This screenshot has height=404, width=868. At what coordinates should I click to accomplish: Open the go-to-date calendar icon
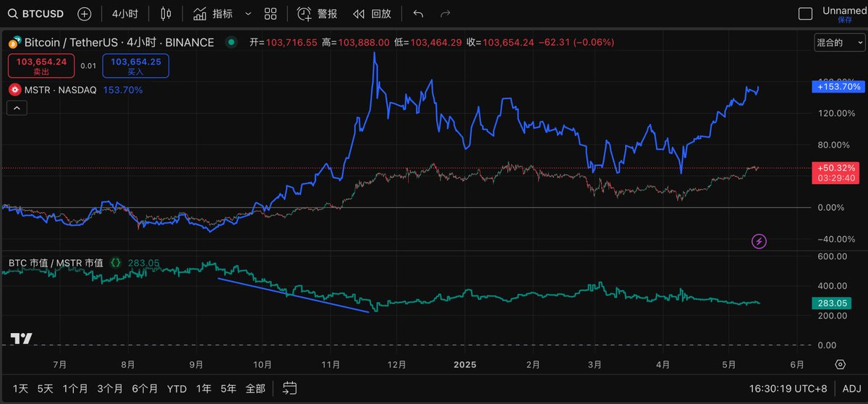[290, 388]
